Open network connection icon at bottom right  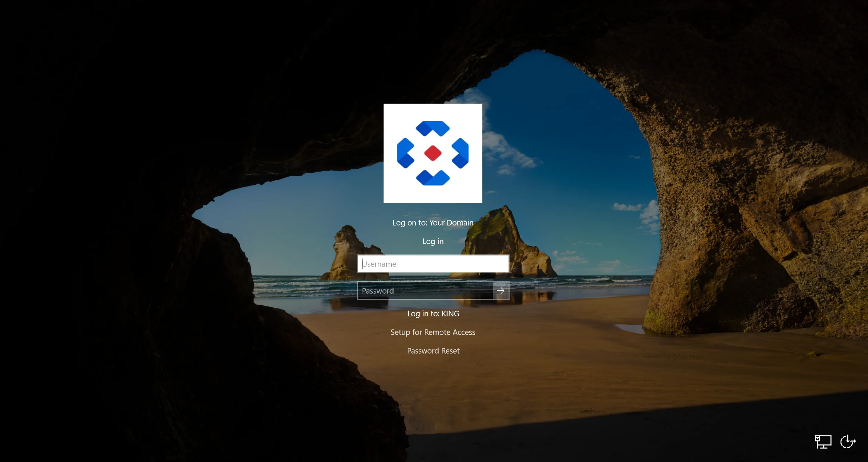[x=823, y=442]
